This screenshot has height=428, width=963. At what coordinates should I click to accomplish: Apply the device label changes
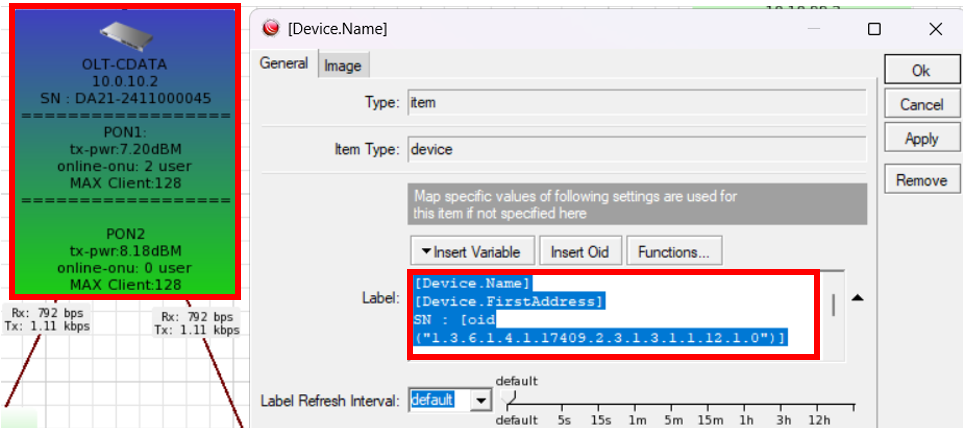(x=921, y=139)
